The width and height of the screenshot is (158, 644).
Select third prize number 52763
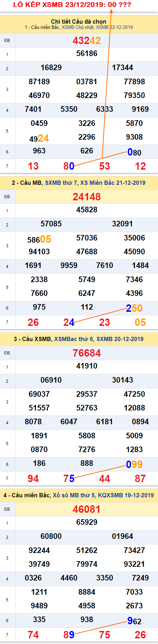click(87, 408)
